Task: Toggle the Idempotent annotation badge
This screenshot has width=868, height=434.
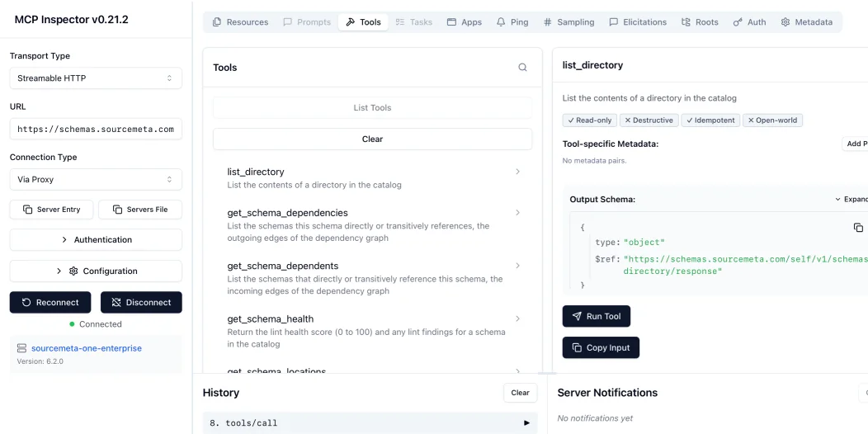Action: pyautogui.click(x=710, y=120)
